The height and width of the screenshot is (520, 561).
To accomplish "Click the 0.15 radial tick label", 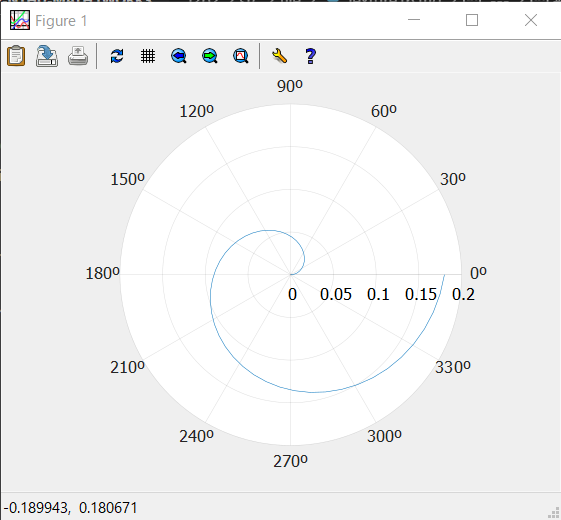I will pyautogui.click(x=421, y=295).
